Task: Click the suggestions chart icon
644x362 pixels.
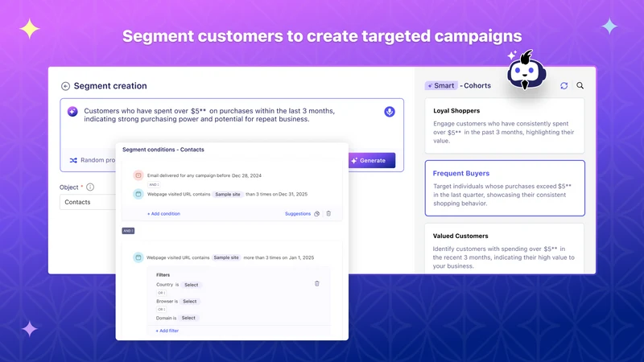Action: point(316,213)
